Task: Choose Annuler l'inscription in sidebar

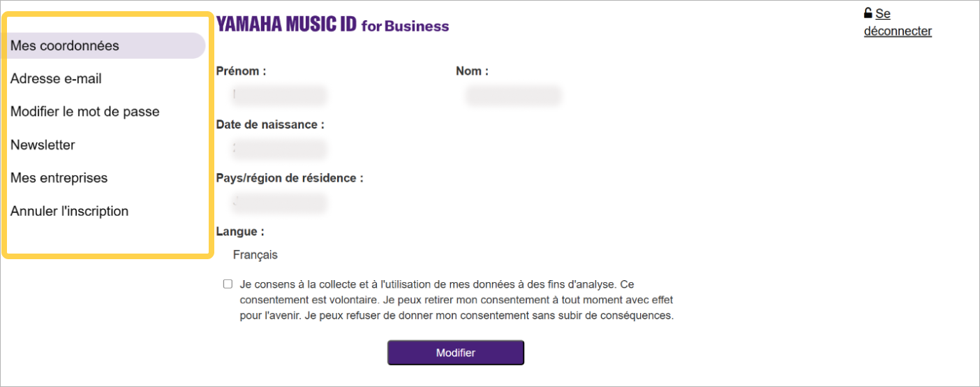Action: pyautogui.click(x=69, y=211)
